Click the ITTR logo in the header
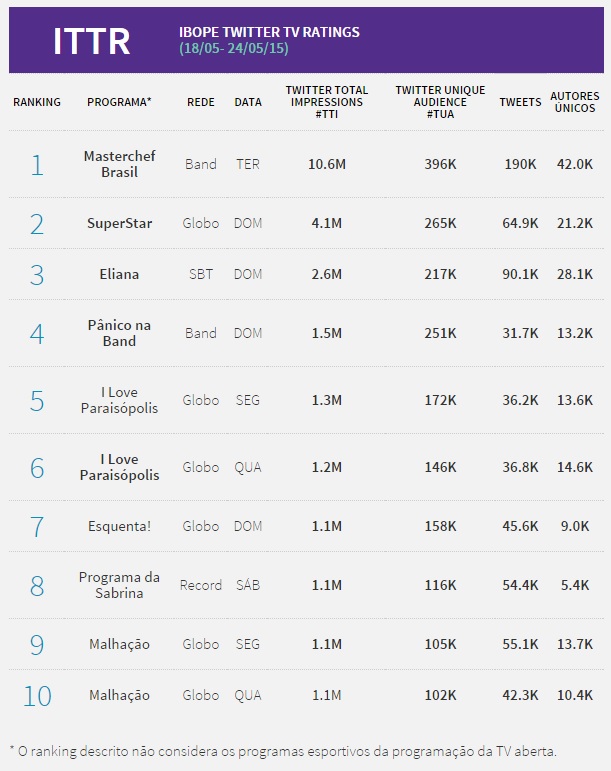The width and height of the screenshot is (611, 771). (x=91, y=41)
